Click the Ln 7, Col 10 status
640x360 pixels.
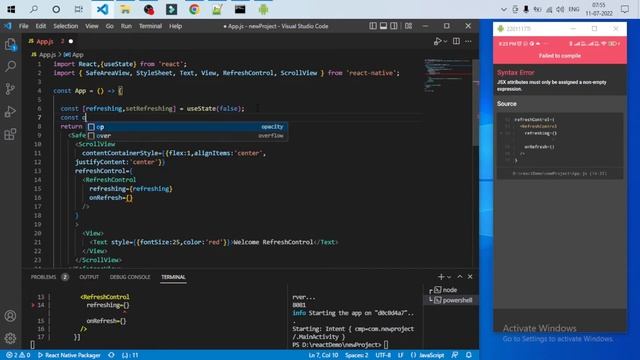pyautogui.click(x=323, y=355)
